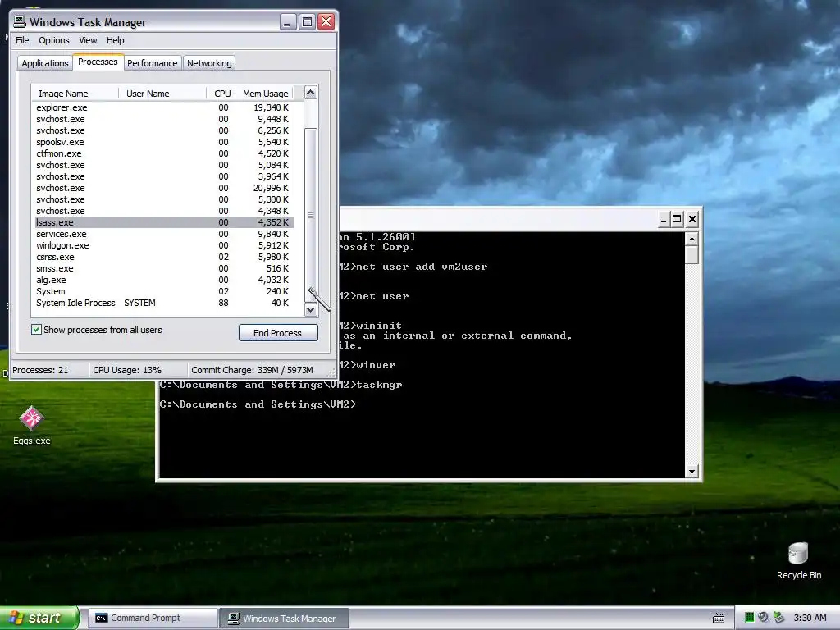Select svchost.exe using 20,996 K memory

pyautogui.click(x=164, y=188)
